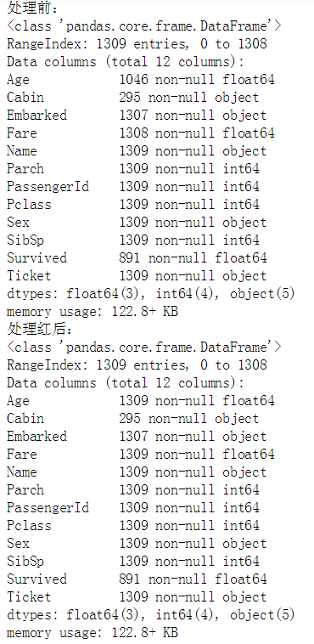The height and width of the screenshot is (644, 314).
Task: Click the last 'memory usage: 122.8+ KB' line
Action: click(93, 632)
